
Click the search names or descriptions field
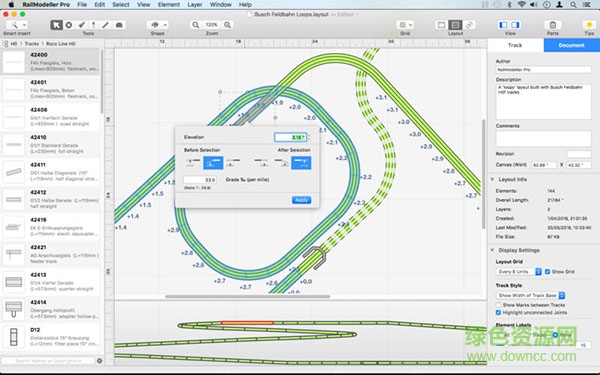click(x=48, y=360)
